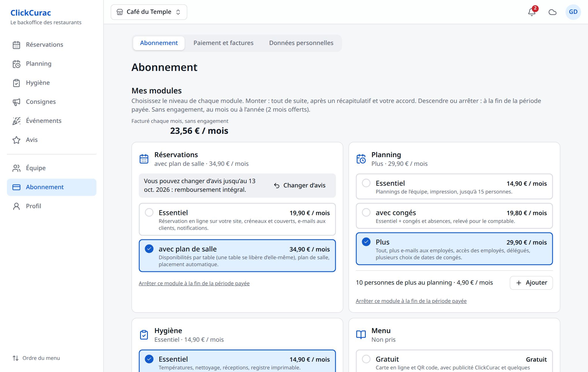Click the Consignes megaphone icon in sidebar
588x372 pixels.
click(x=16, y=102)
